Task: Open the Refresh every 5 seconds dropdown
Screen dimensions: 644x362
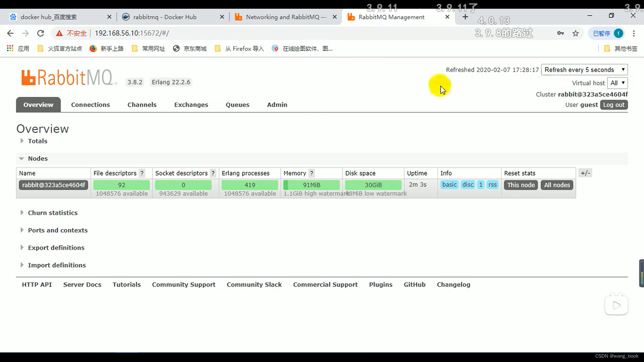Action: (584, 70)
